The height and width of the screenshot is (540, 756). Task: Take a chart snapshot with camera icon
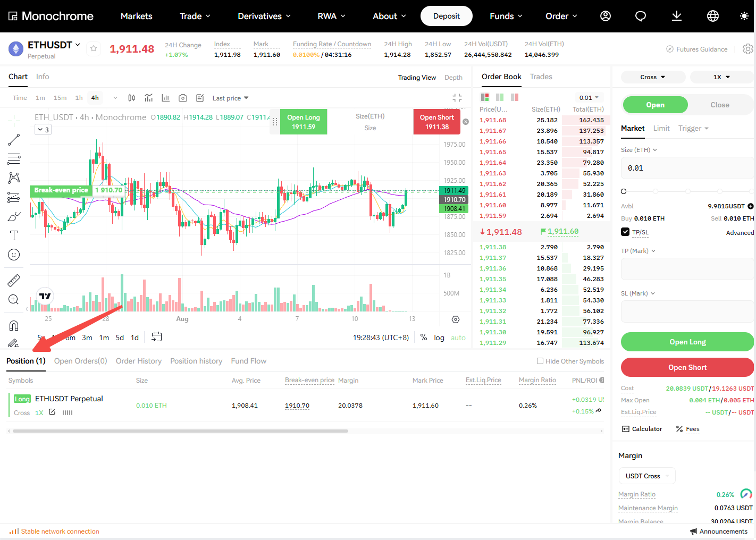coord(183,98)
